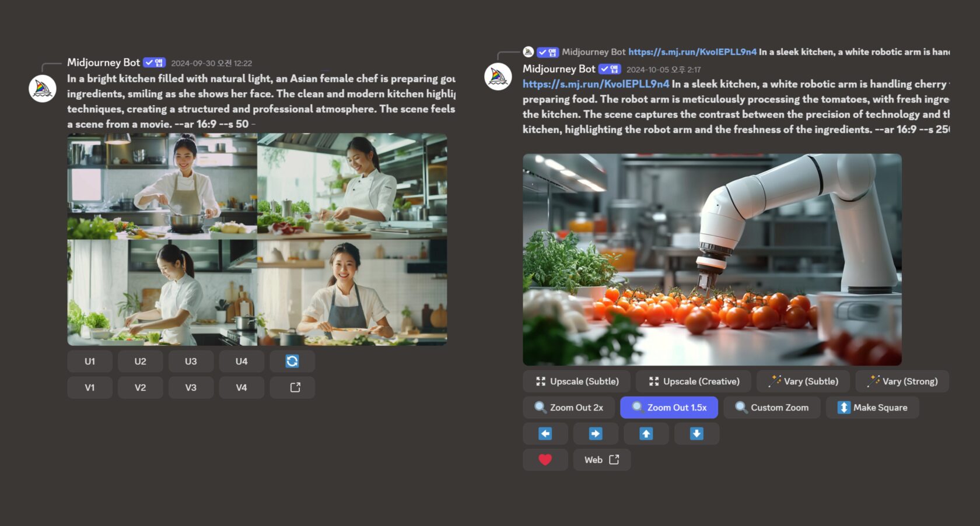Open the Custom Zoom option
This screenshot has height=526, width=980.
click(772, 408)
